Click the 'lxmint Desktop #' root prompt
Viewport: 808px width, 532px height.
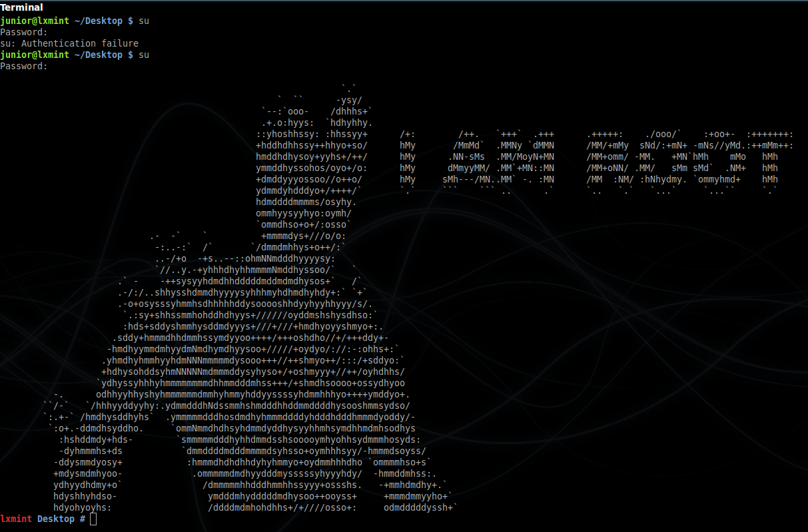43,519
